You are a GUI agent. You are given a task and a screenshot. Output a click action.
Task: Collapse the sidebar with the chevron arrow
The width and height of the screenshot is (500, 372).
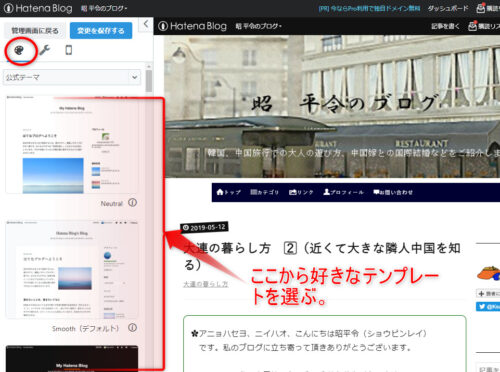click(x=146, y=24)
